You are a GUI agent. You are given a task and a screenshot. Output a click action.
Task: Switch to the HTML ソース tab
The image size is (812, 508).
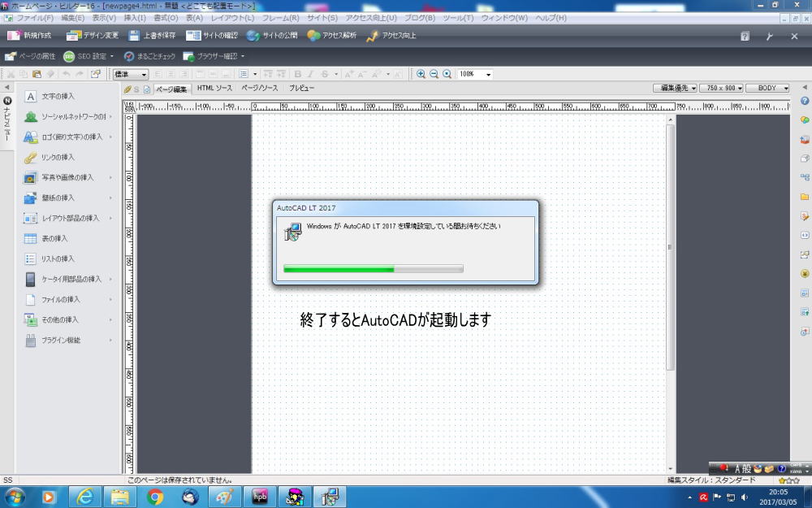[214, 88]
